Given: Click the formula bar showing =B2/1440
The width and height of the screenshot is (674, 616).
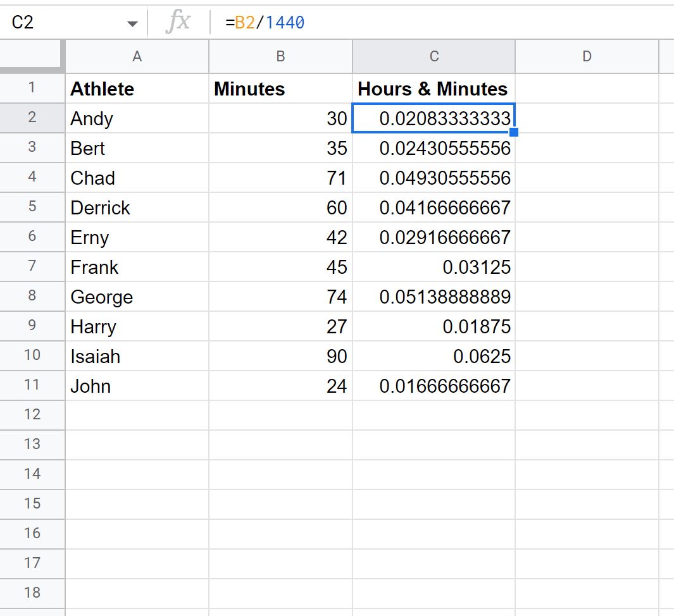Looking at the screenshot, I should click(443, 22).
